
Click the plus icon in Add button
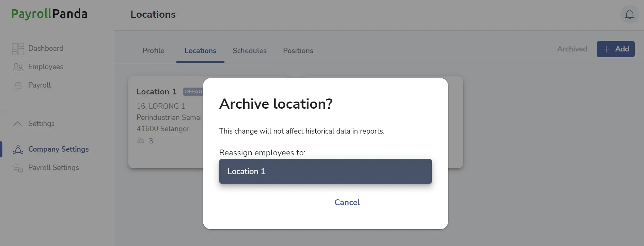(x=606, y=49)
